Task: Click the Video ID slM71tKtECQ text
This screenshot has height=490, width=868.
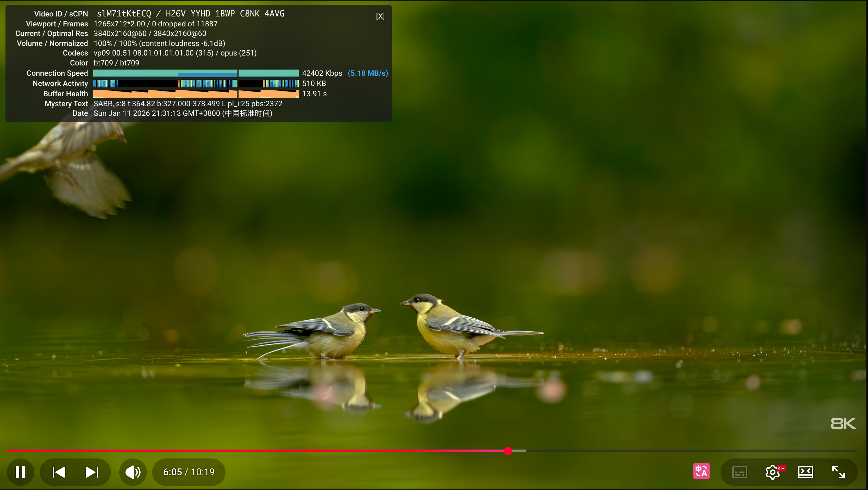Action: [124, 14]
